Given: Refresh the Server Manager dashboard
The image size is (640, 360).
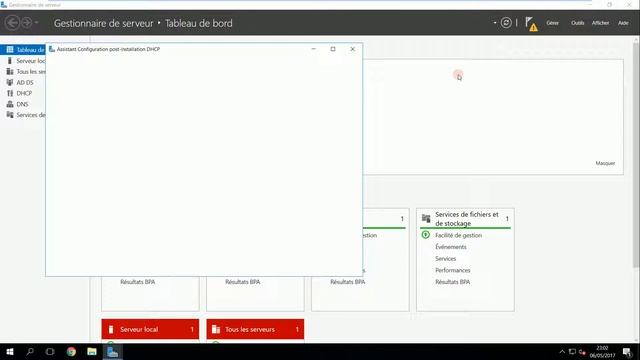Looking at the screenshot, I should pos(506,23).
